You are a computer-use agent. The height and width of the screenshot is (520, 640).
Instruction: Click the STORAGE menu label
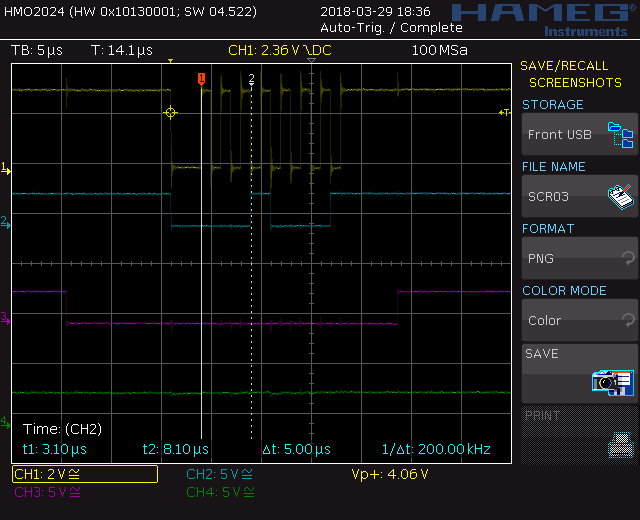coord(553,105)
